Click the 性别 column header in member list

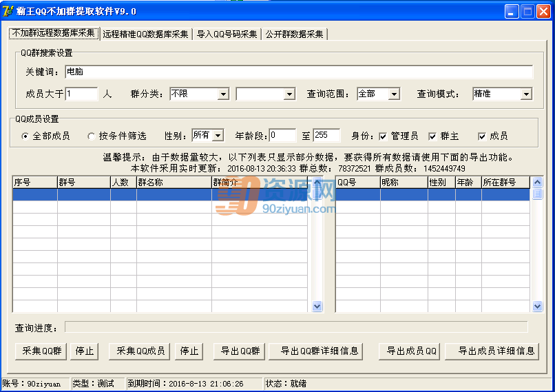[441, 183]
